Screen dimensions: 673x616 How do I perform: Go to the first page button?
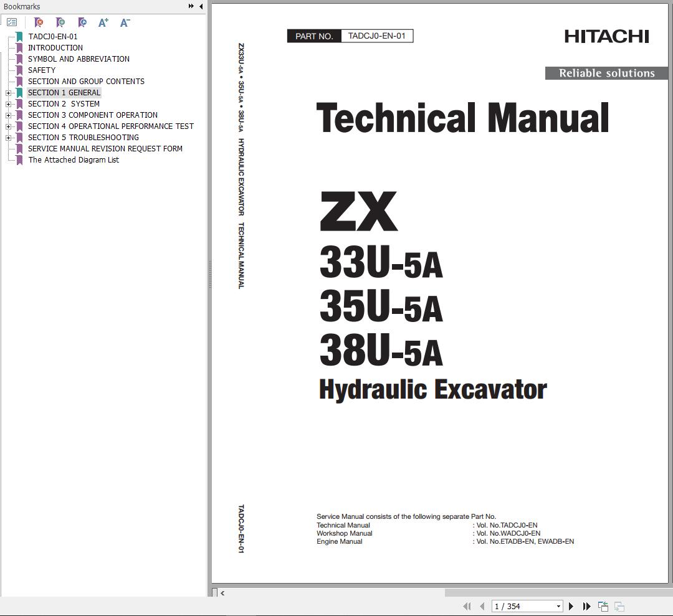[467, 606]
